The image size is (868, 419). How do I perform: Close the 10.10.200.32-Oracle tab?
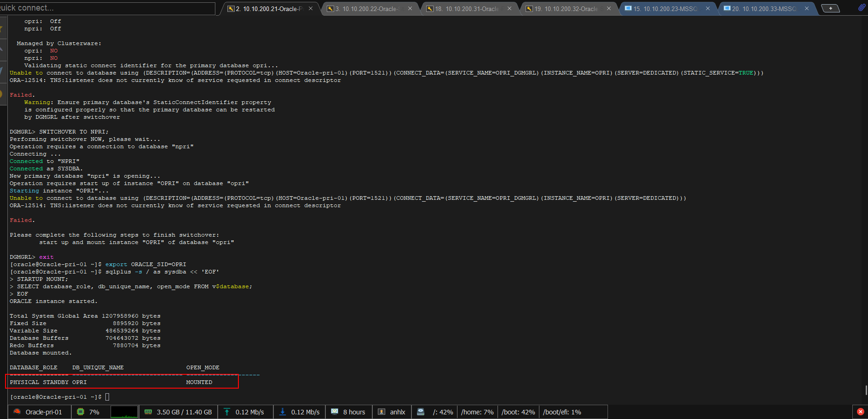coord(609,8)
